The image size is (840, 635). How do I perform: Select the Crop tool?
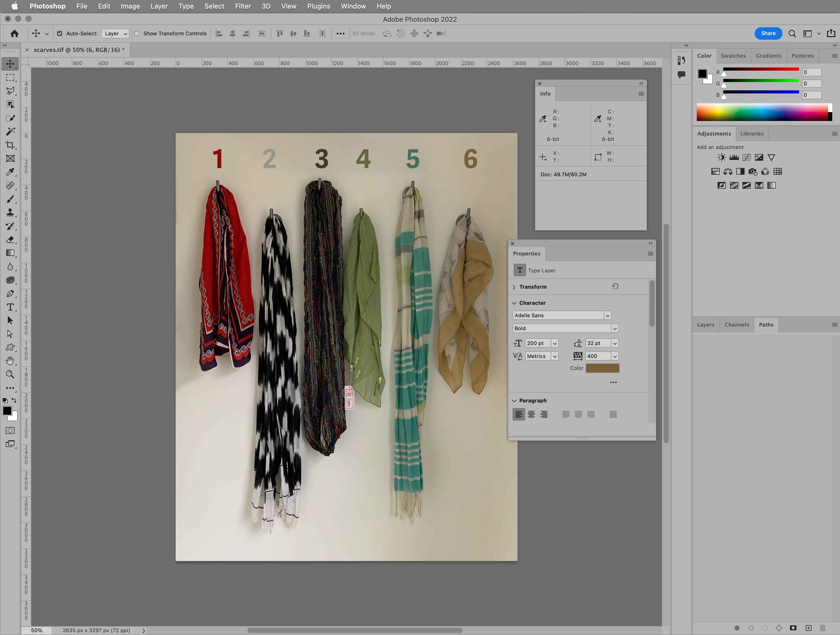10,145
